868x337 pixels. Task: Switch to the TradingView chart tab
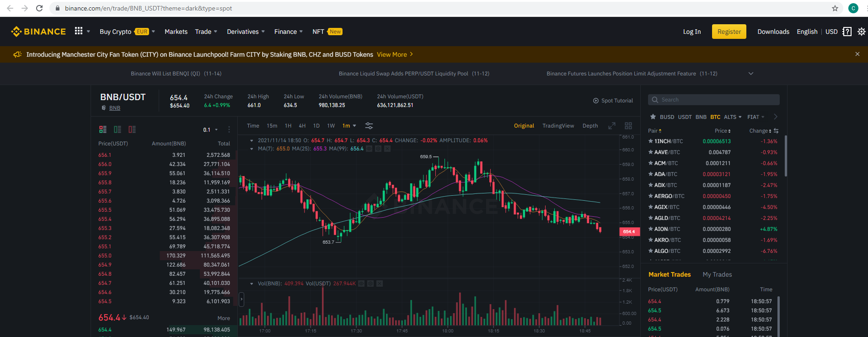pos(558,126)
